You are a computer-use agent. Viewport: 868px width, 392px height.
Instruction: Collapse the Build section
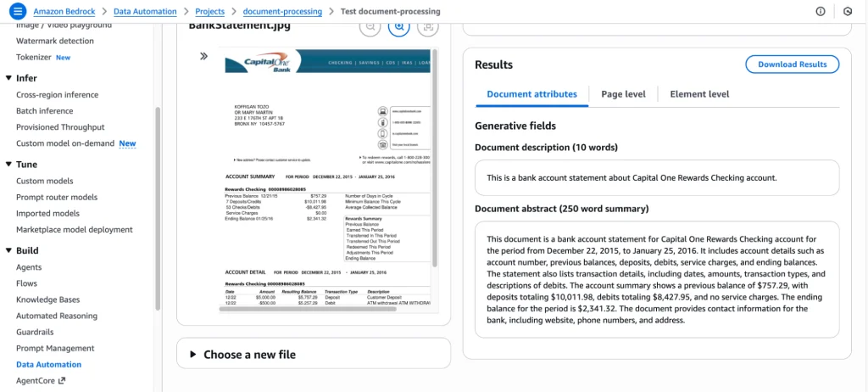pos(8,250)
